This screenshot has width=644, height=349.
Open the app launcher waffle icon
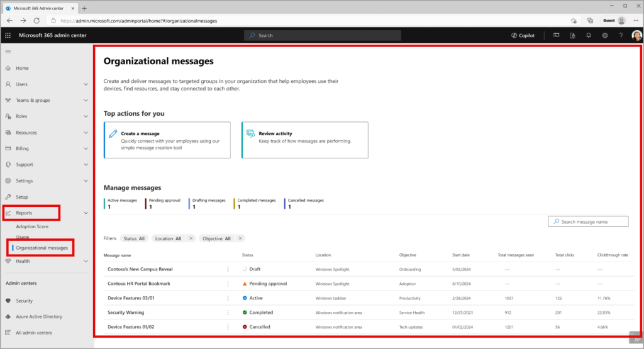pyautogui.click(x=8, y=35)
